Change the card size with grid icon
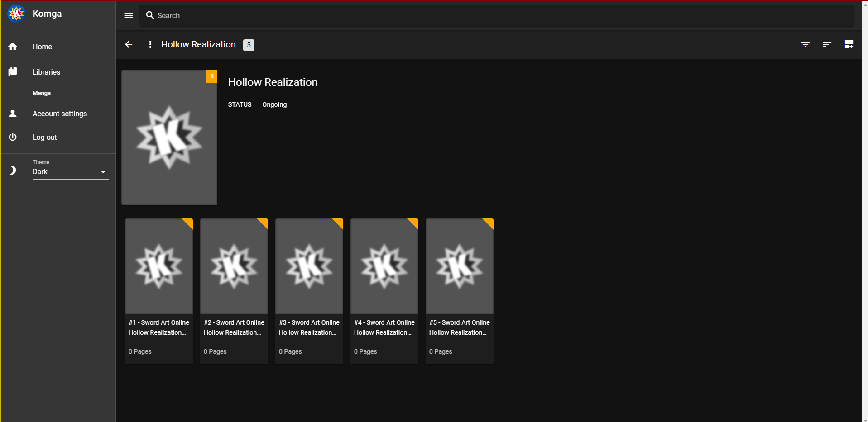Viewport: 868px width, 422px height. click(x=849, y=44)
